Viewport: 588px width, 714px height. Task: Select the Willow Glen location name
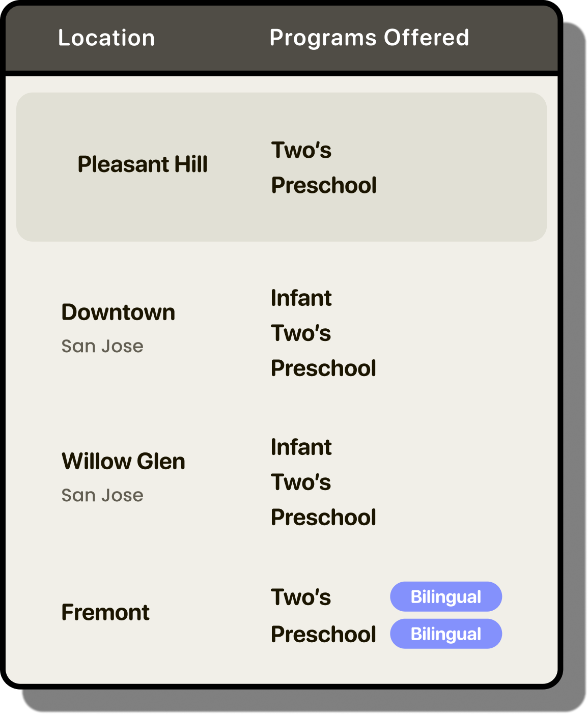click(123, 461)
